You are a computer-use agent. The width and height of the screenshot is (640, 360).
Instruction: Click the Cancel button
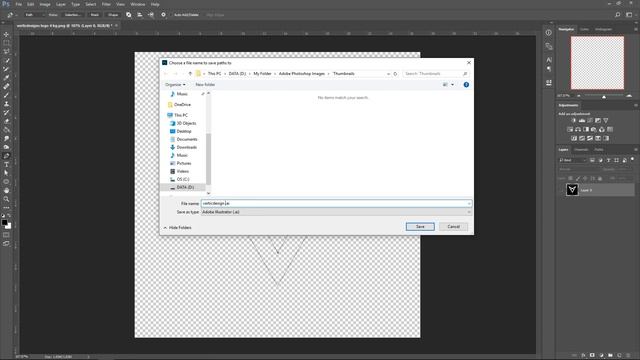[x=453, y=227]
